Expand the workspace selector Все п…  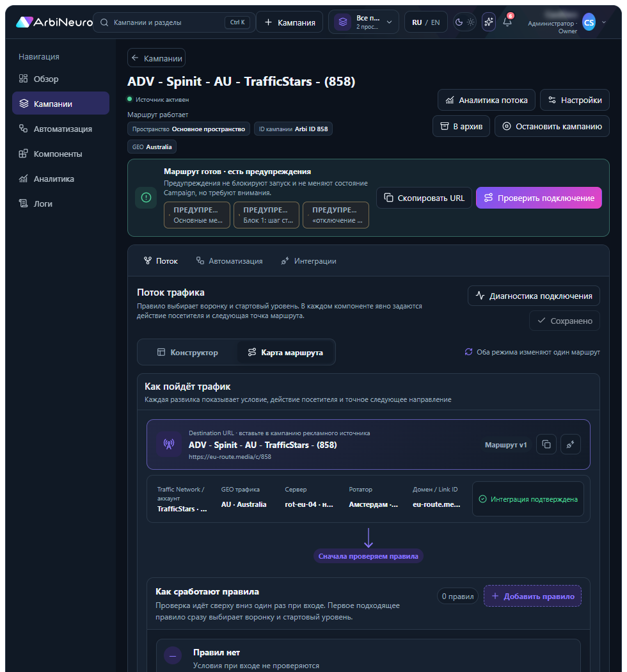[363, 22]
